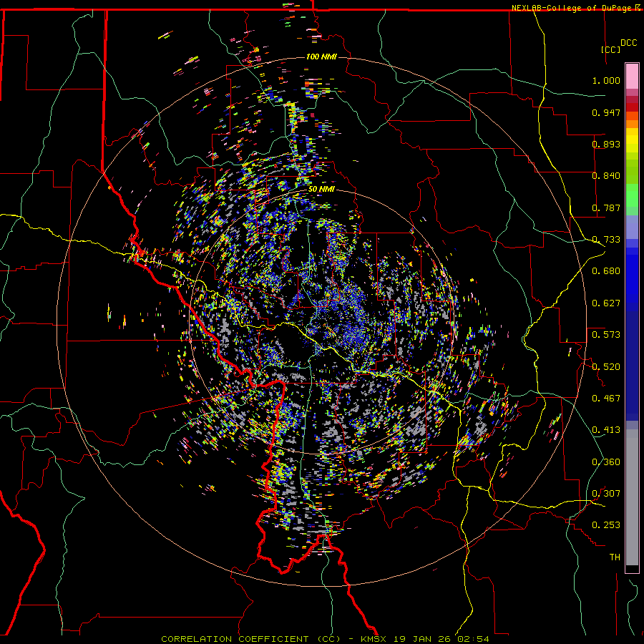The image size is (644, 644).
Task: Click the gray swatch on the color scale
Action: point(632,497)
